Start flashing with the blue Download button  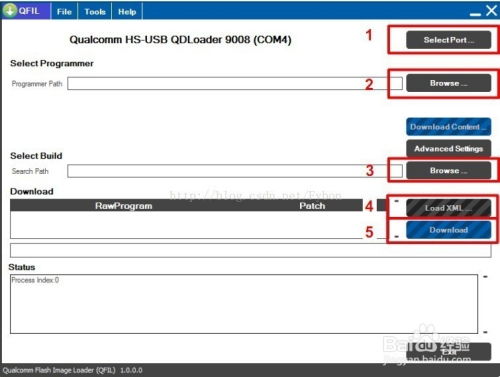tap(448, 230)
